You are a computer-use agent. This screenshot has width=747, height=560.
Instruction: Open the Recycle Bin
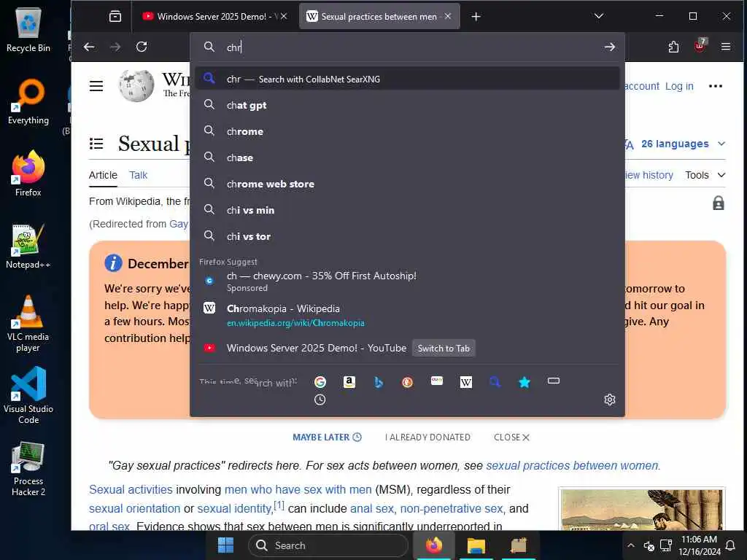point(28,29)
